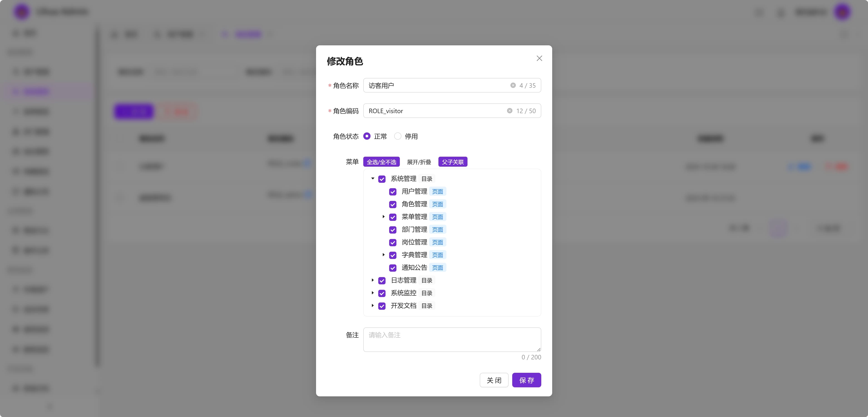This screenshot has width=868, height=417.
Task: Toggle the 部门管理 permission checkbox
Action: 393,229
